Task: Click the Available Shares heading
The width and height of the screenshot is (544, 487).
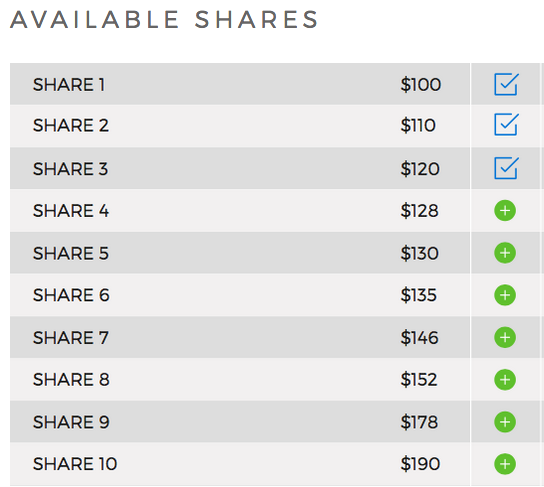Action: (164, 20)
